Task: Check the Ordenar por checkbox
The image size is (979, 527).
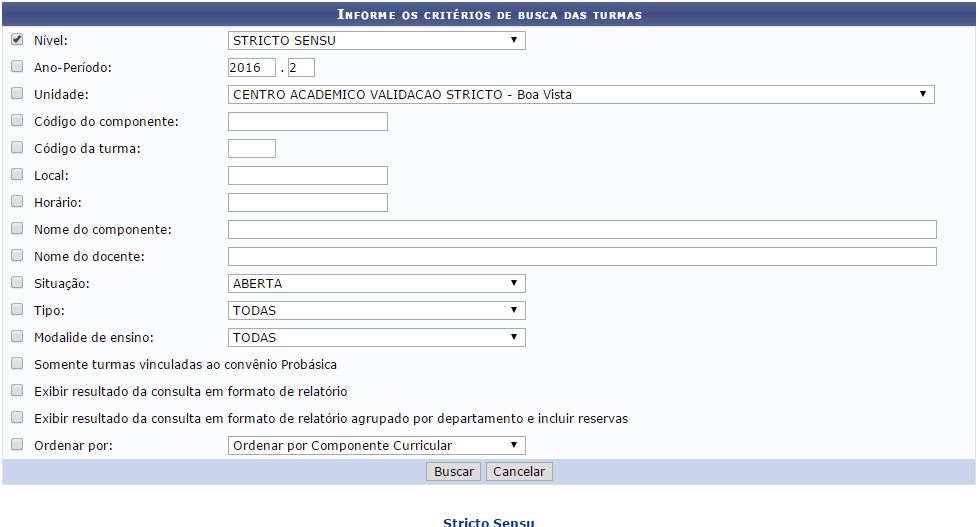Action: point(16,445)
